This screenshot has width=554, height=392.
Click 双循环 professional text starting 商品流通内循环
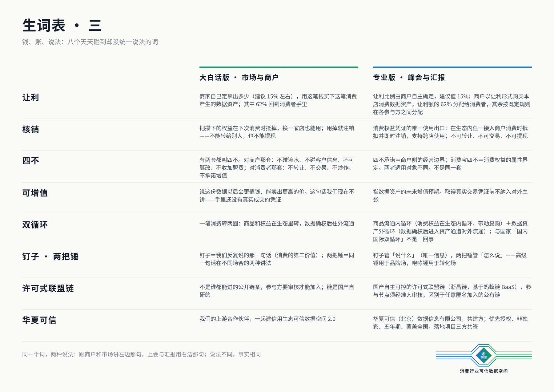click(450, 231)
